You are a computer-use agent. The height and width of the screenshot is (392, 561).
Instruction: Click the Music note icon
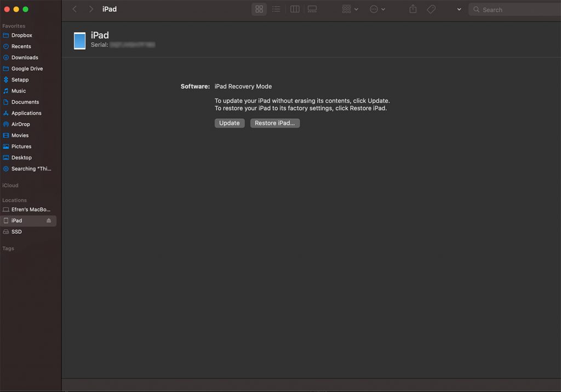(5, 91)
